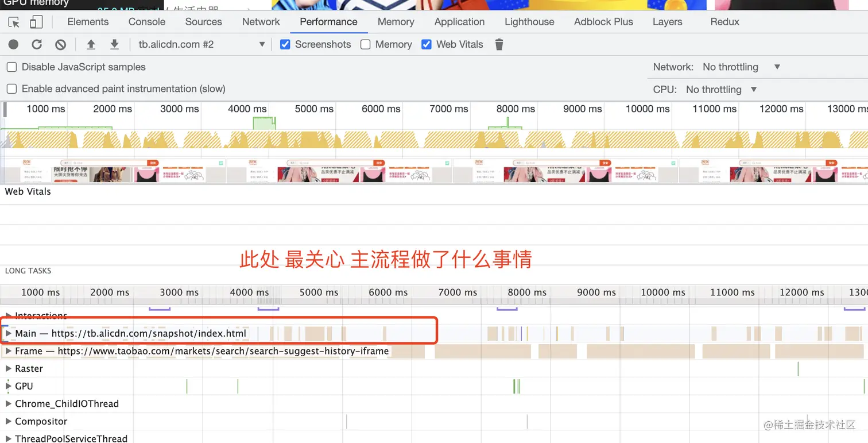Image resolution: width=868 pixels, height=443 pixels.
Task: Open the tb.alicdn.com #2 recording dropdown
Action: (x=201, y=44)
